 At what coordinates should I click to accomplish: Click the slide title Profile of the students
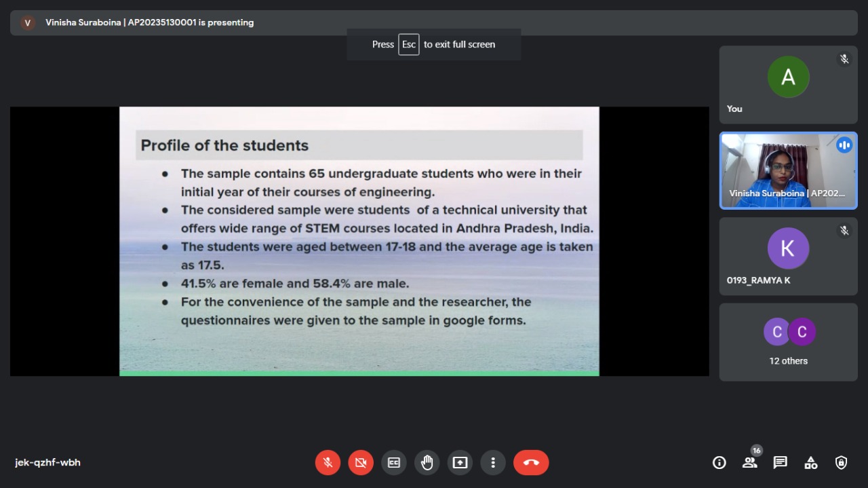224,145
